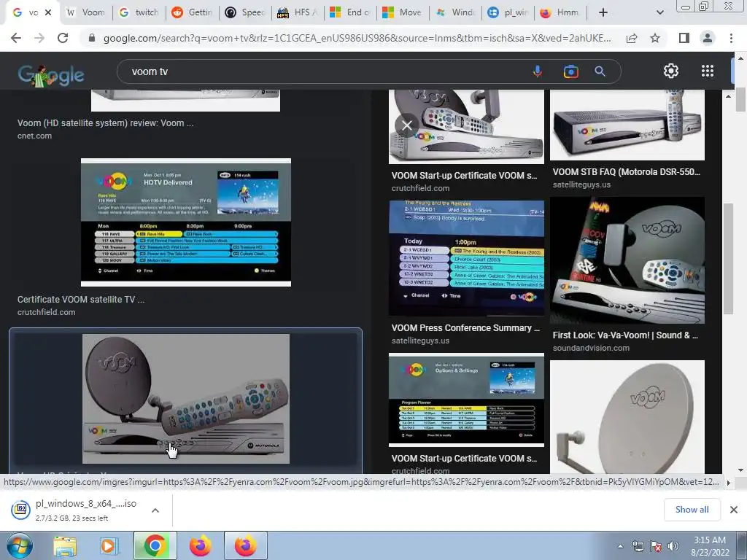747x560 pixels.
Task: Open the volume speaker tray icon
Action: (673, 546)
